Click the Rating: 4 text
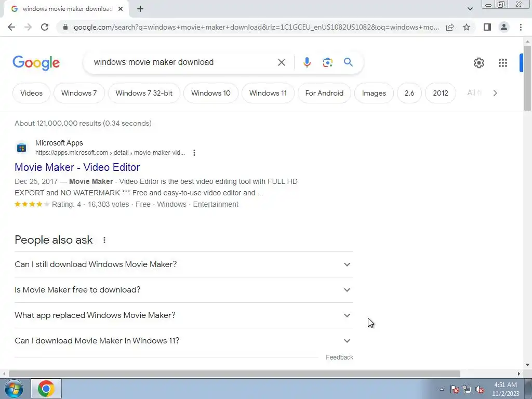Image resolution: width=532 pixels, height=399 pixels. point(66,204)
